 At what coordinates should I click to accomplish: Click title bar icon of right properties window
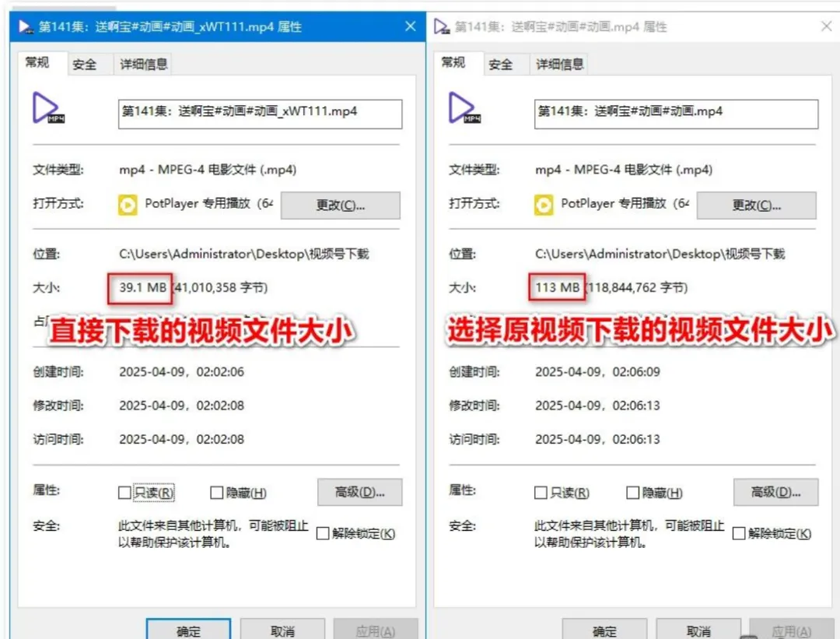(442, 26)
